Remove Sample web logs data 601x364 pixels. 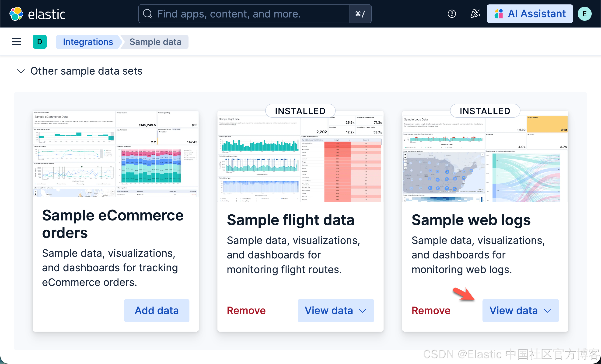[431, 310]
